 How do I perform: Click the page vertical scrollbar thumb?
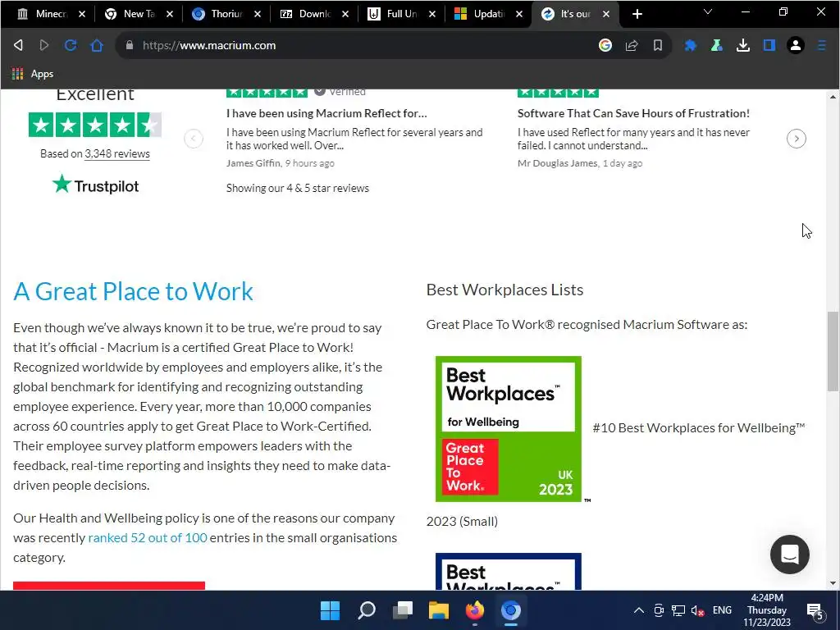[x=833, y=351]
